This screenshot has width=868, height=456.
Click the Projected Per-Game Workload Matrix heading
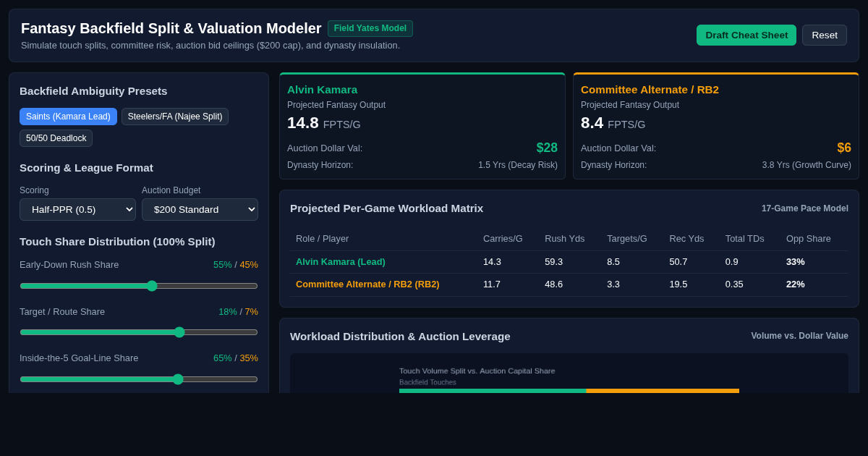tap(386, 208)
